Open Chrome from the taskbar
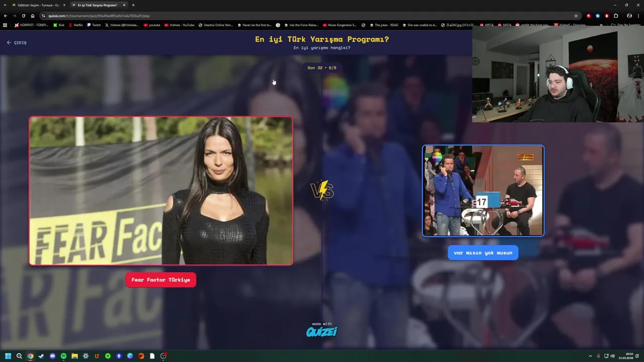 30,356
